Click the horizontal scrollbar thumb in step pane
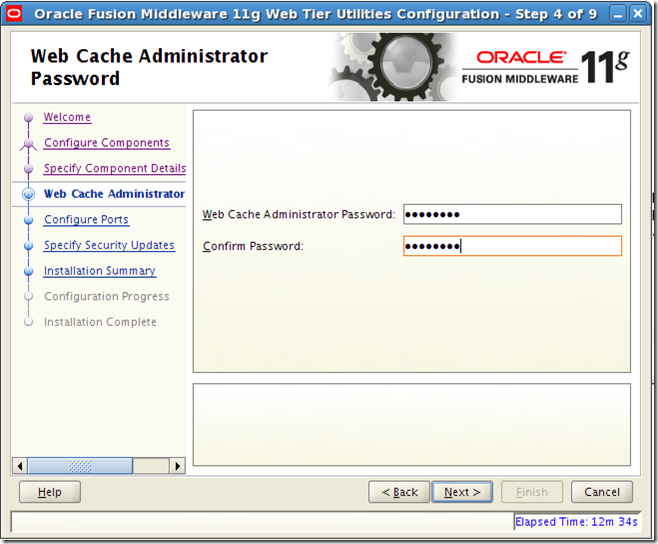Screen dimensions: 658x544 [80, 466]
